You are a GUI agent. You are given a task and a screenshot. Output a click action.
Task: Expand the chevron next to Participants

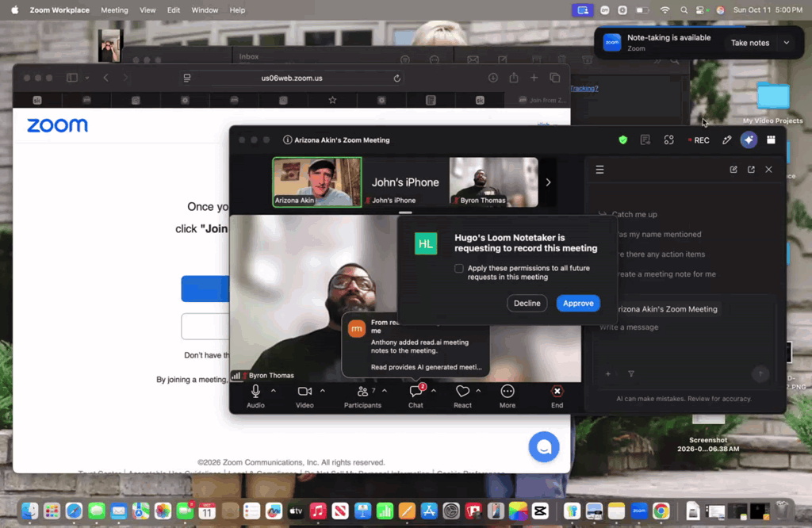[x=385, y=391]
